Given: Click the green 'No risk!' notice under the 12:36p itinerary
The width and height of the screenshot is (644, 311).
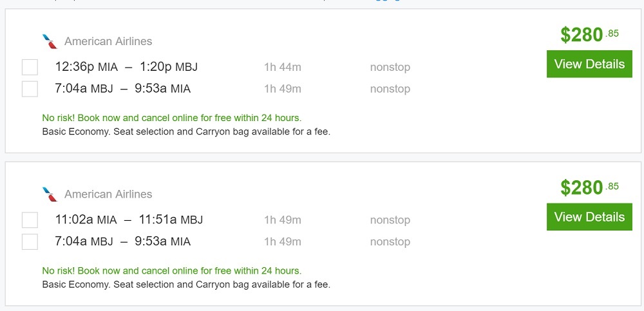Looking at the screenshot, I should point(171,118).
